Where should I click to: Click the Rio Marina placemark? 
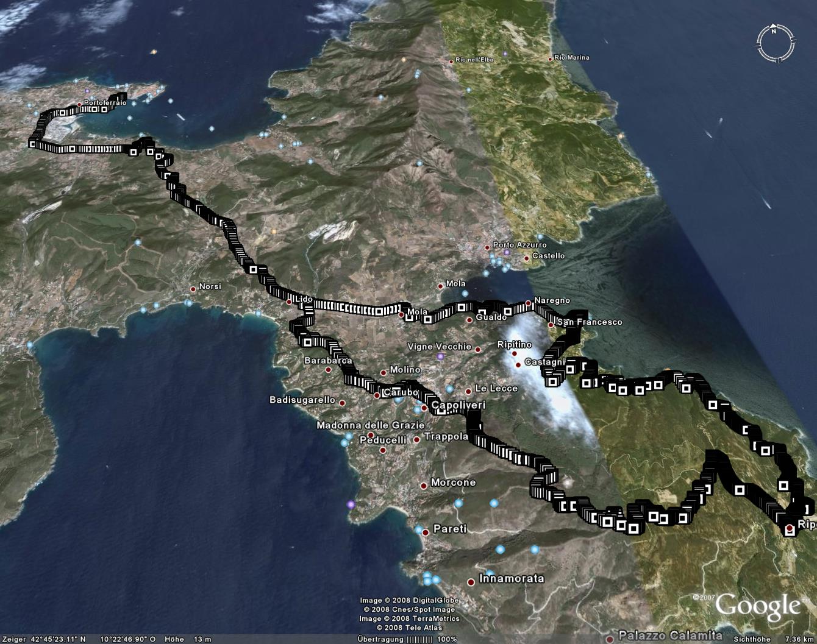[550, 59]
